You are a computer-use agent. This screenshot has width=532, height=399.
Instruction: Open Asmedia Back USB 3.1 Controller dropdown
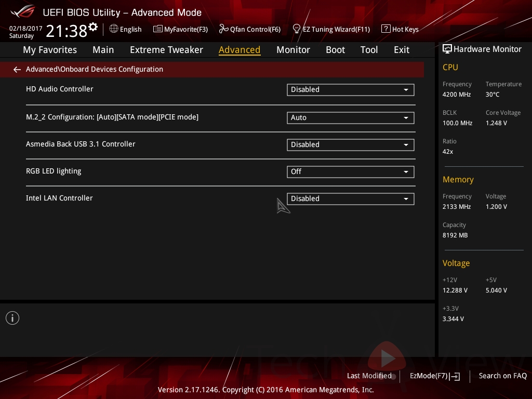pos(351,145)
